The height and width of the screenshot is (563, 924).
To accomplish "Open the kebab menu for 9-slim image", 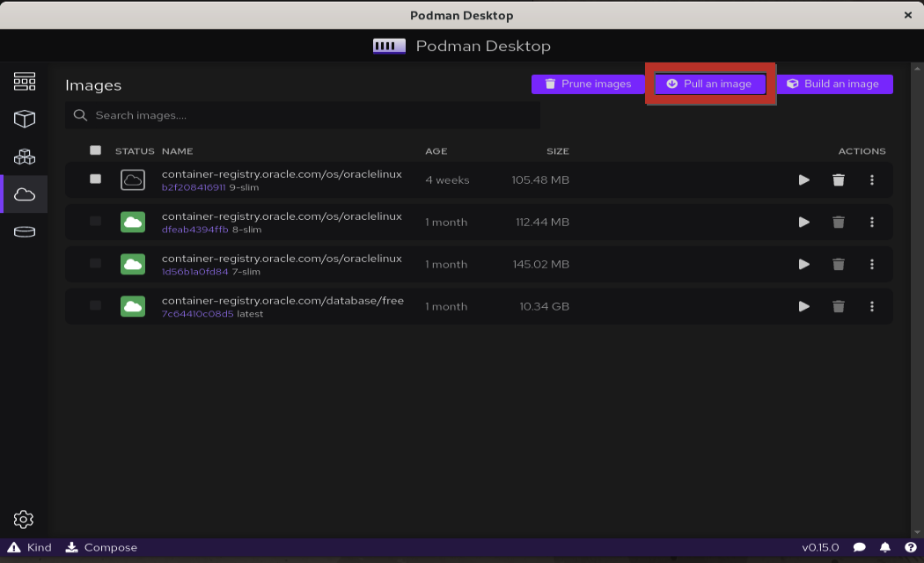I will click(872, 180).
